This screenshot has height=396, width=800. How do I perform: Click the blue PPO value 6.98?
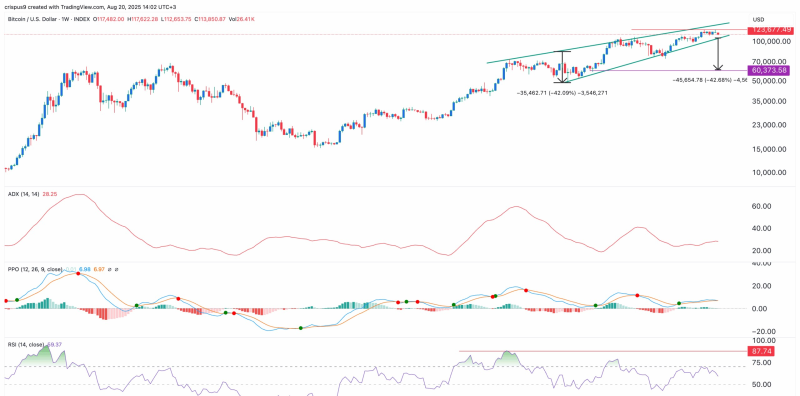tap(84, 269)
